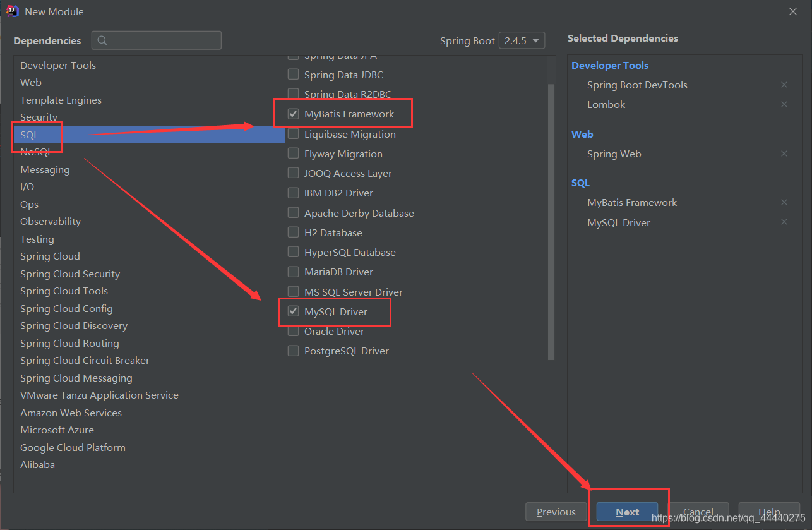
Task: Click the Next button
Action: pos(628,512)
